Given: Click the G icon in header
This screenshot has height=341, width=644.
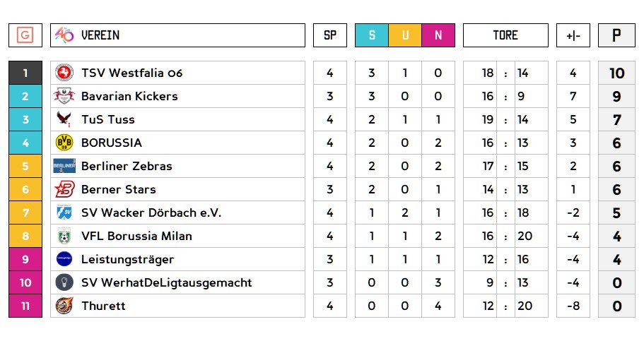Looking at the screenshot, I should 25,35.
